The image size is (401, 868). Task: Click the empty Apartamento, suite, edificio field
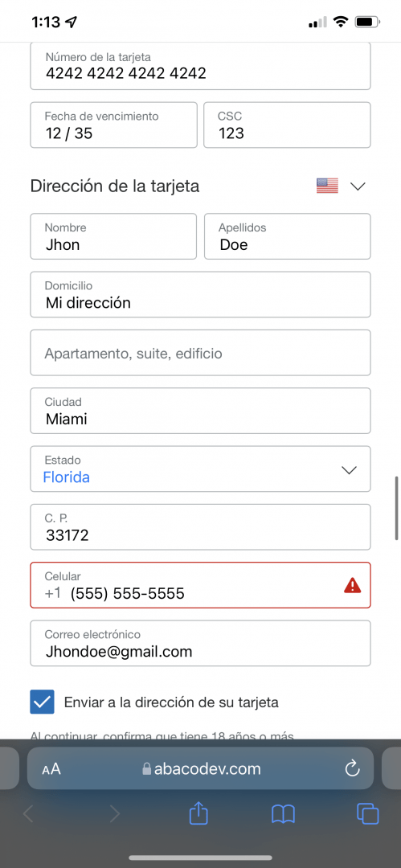(x=201, y=353)
